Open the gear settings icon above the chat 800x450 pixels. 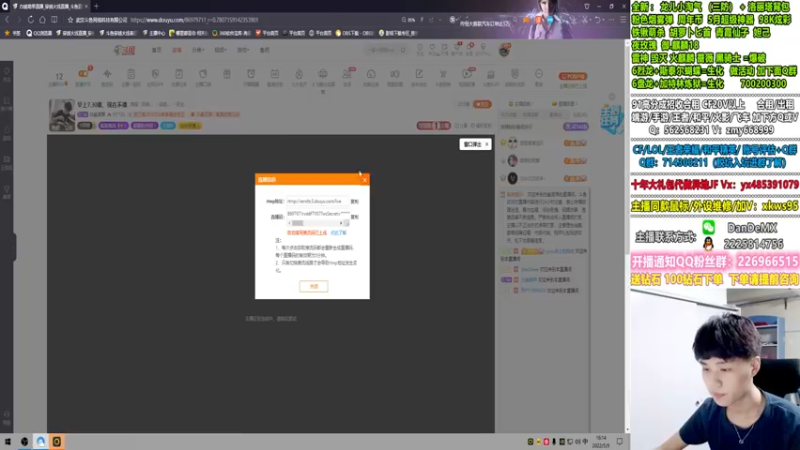click(612, 96)
